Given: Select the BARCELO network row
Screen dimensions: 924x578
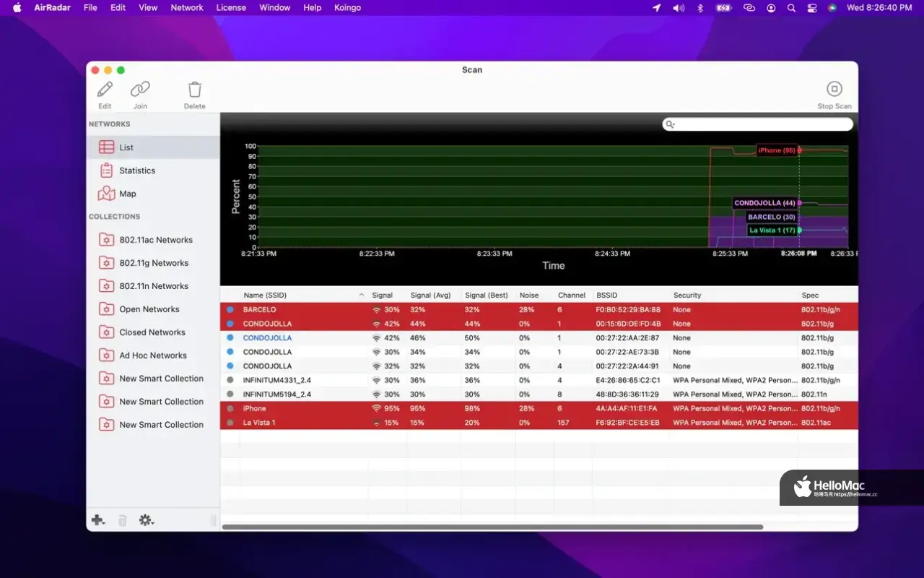Looking at the screenshot, I should click(x=539, y=310).
